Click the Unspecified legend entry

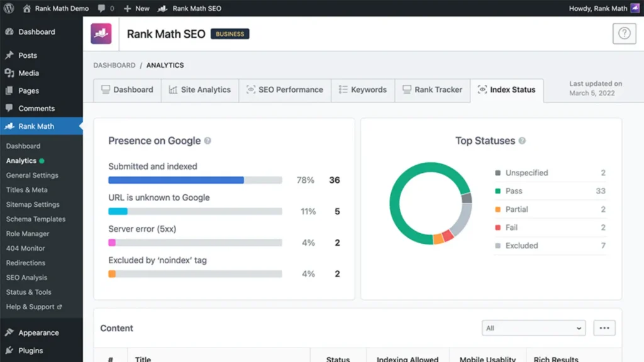[x=550, y=173]
